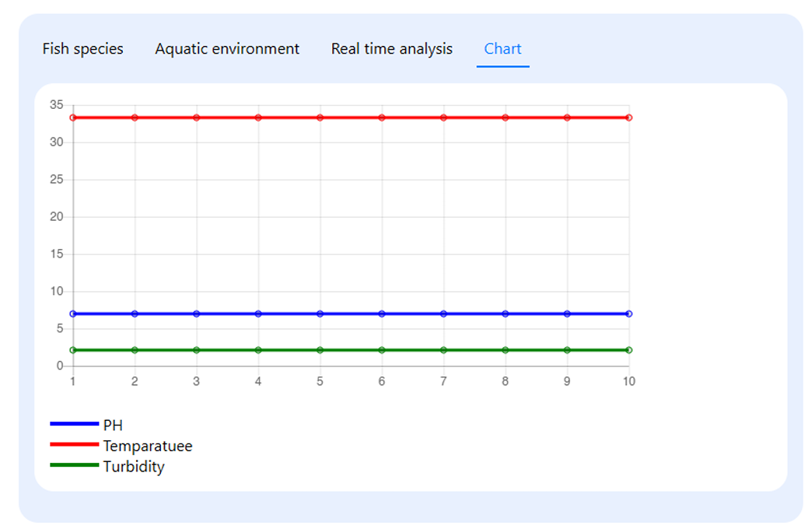Toggle the Temparatuee legend label
This screenshot has width=812, height=529.
pos(147,447)
